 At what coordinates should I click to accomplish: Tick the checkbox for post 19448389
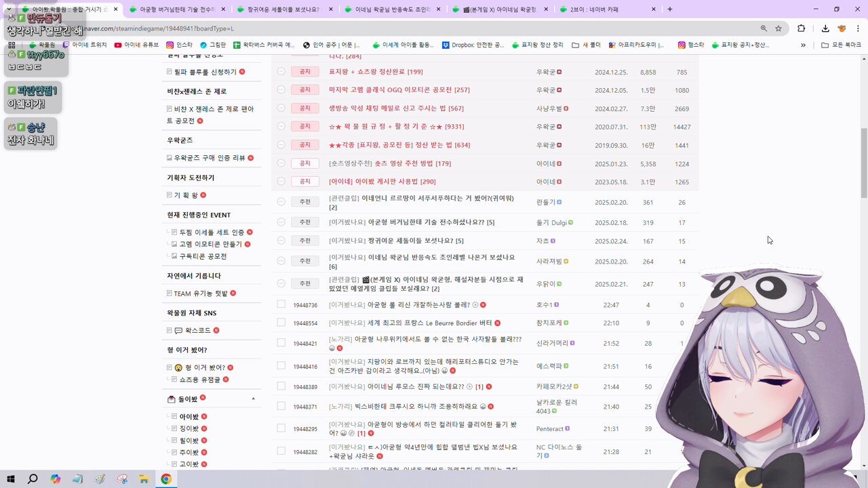(x=281, y=386)
